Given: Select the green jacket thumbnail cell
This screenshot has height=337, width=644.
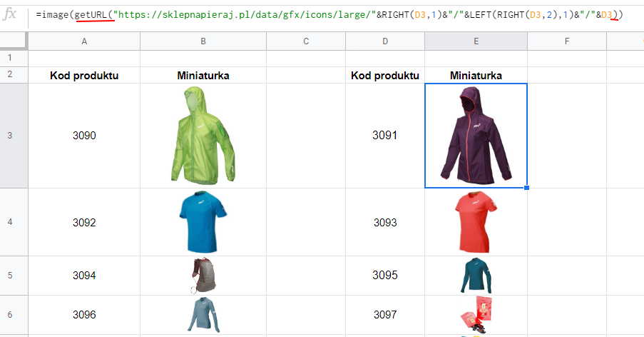Looking at the screenshot, I should click(203, 136).
